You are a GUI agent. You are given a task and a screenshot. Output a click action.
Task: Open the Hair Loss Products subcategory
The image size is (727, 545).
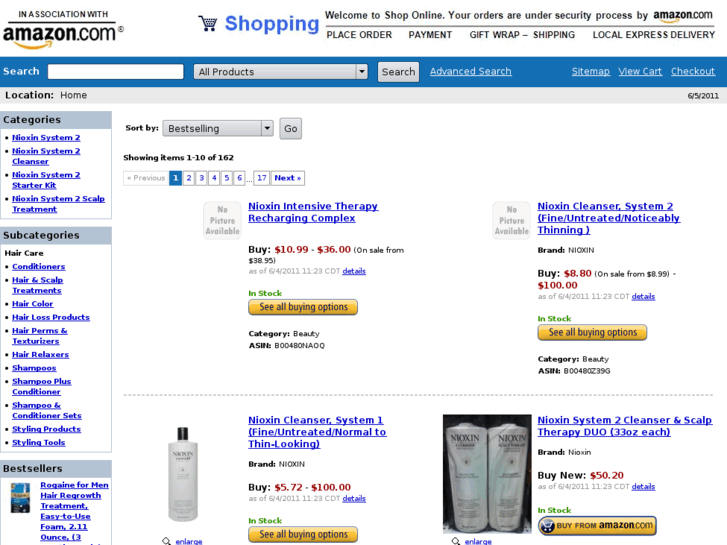pyautogui.click(x=51, y=317)
